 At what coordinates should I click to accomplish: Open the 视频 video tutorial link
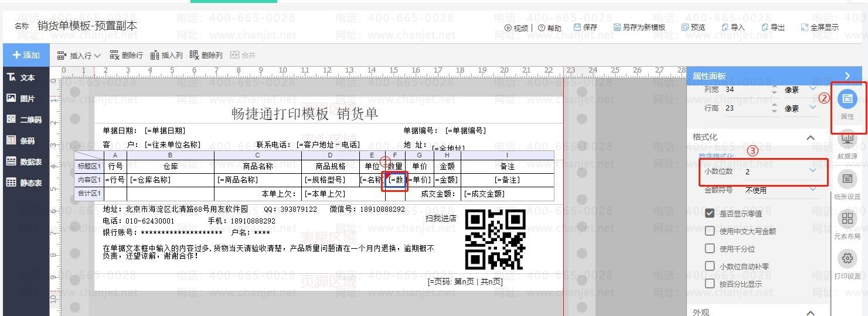click(x=516, y=28)
